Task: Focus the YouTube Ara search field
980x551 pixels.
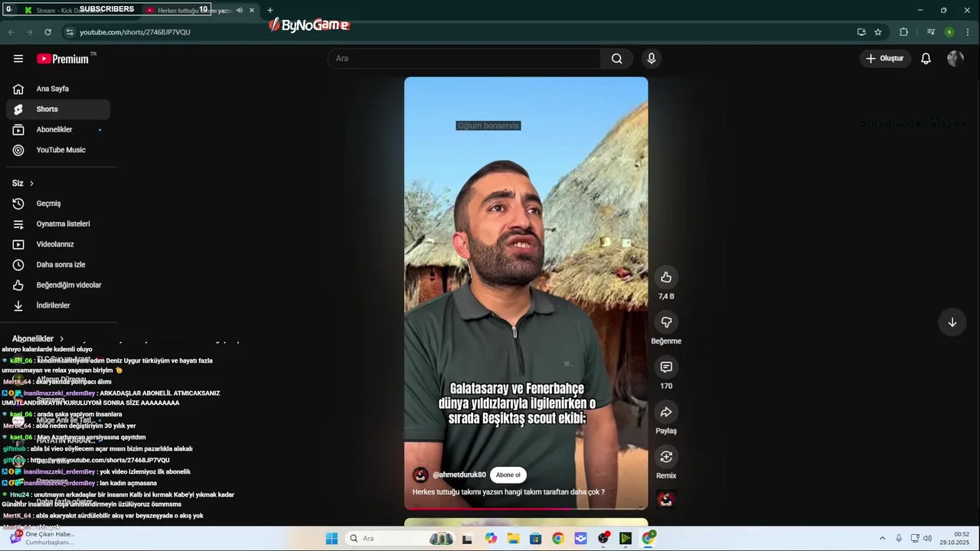Action: tap(465, 58)
